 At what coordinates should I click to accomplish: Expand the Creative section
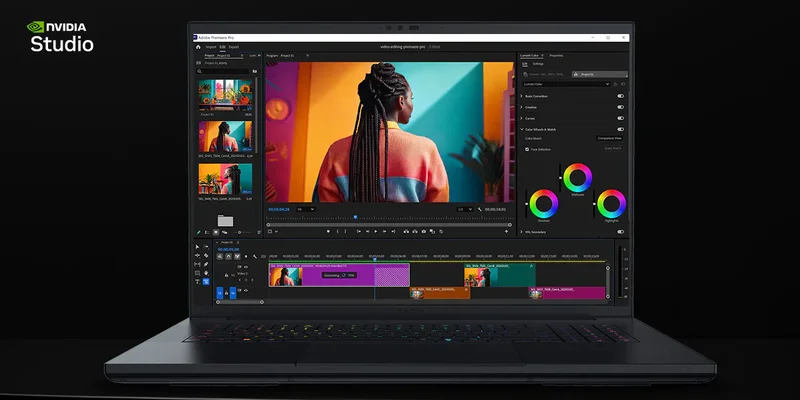pyautogui.click(x=522, y=106)
